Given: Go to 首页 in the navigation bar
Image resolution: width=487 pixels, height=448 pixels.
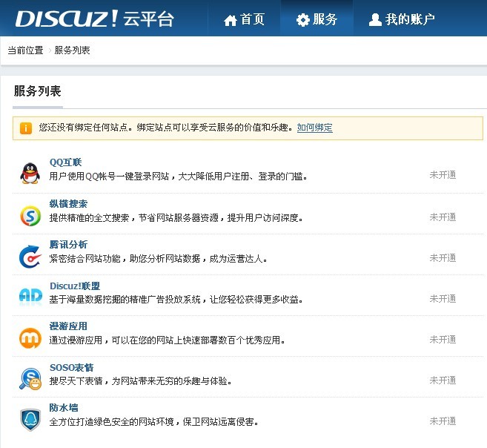Looking at the screenshot, I should click(244, 19).
